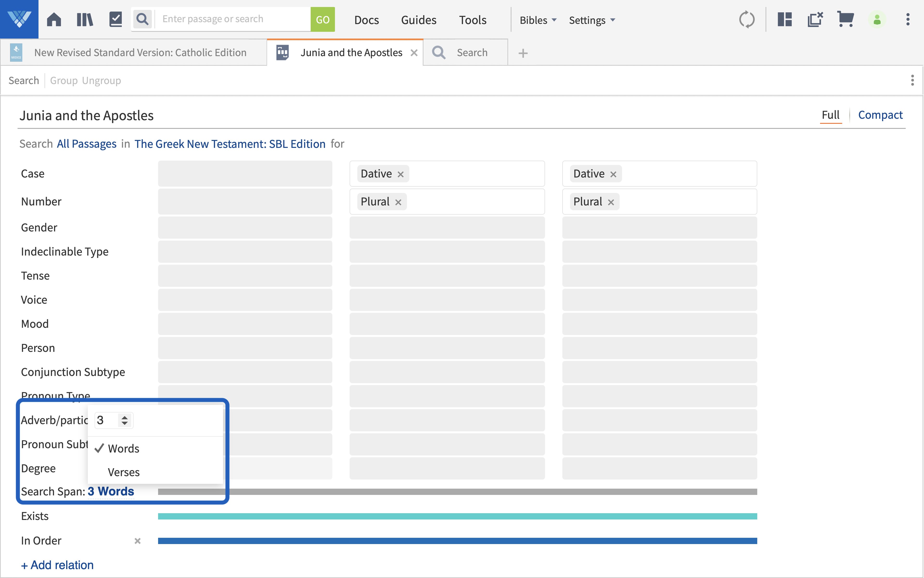The width and height of the screenshot is (924, 578).
Task: Expand the Bibles dropdown
Action: tap(538, 20)
